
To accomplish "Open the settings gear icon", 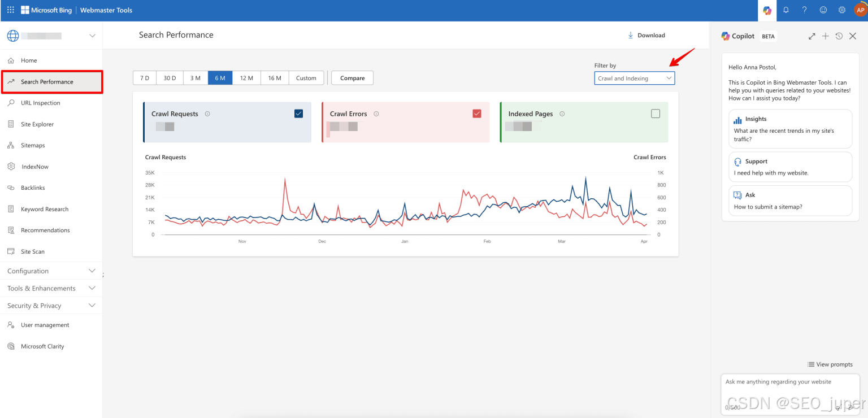I will (x=842, y=10).
